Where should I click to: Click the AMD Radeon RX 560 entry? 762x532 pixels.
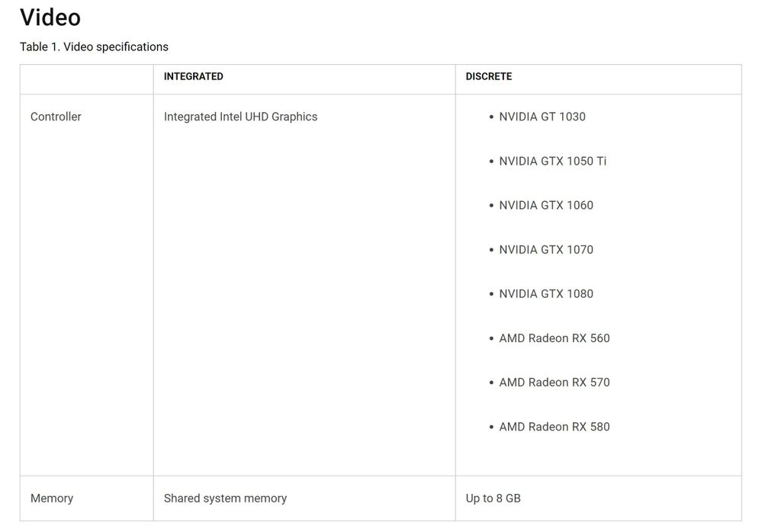[x=554, y=338]
